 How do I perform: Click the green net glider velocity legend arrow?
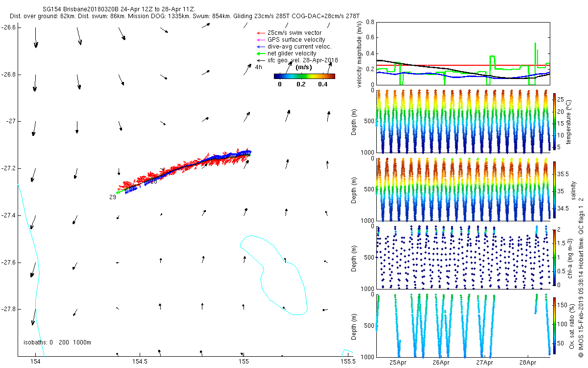[260, 53]
